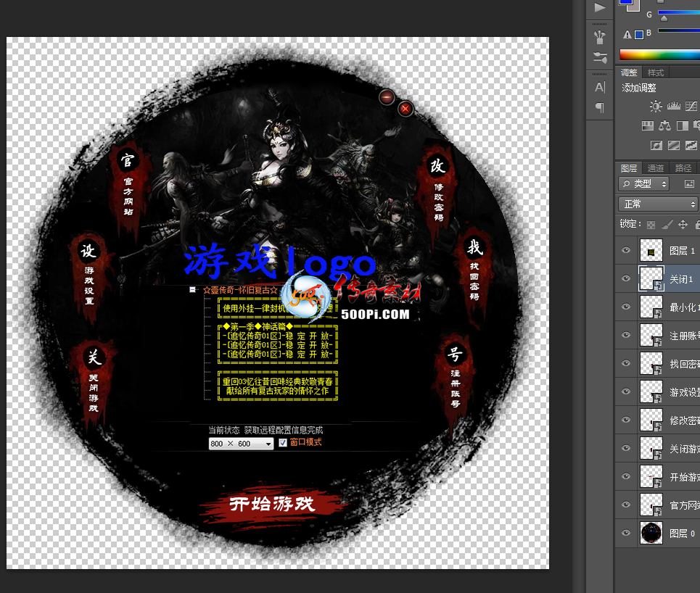Hide the 图层 1 layer
This screenshot has width=700, height=593.
[626, 250]
